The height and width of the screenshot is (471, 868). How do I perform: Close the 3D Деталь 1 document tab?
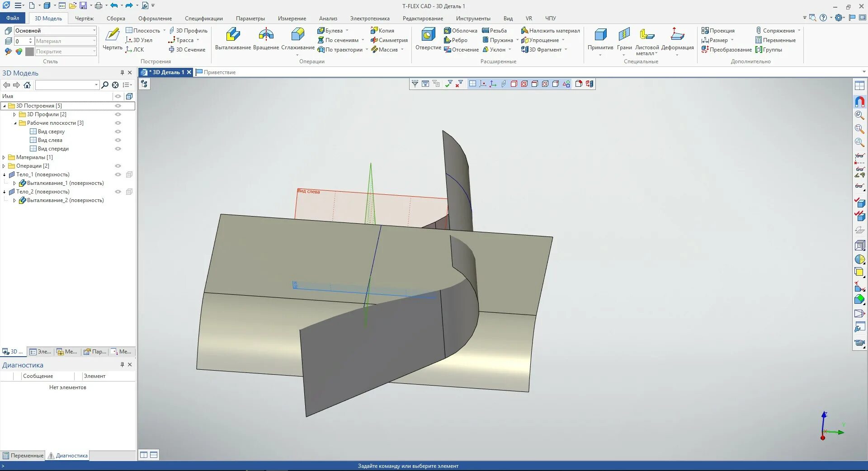point(189,72)
